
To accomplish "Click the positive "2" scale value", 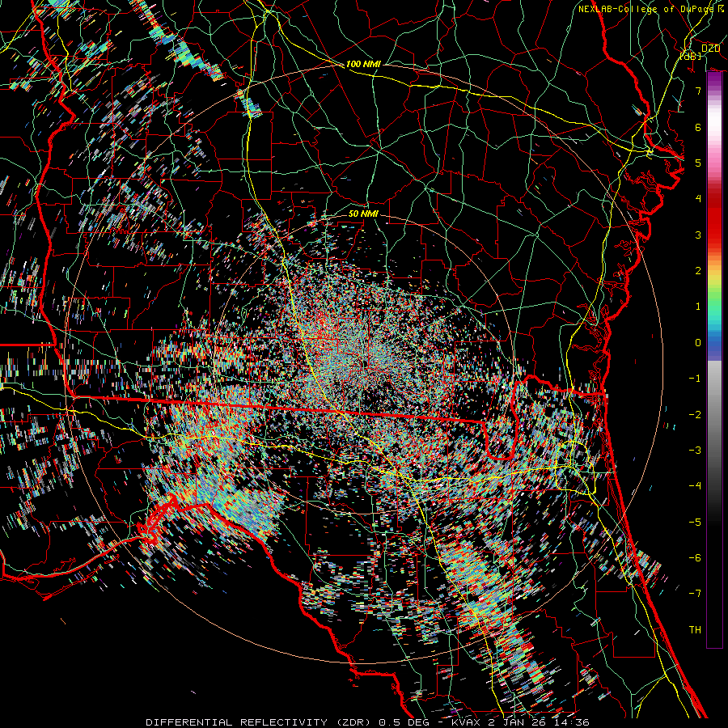I will (x=698, y=271).
